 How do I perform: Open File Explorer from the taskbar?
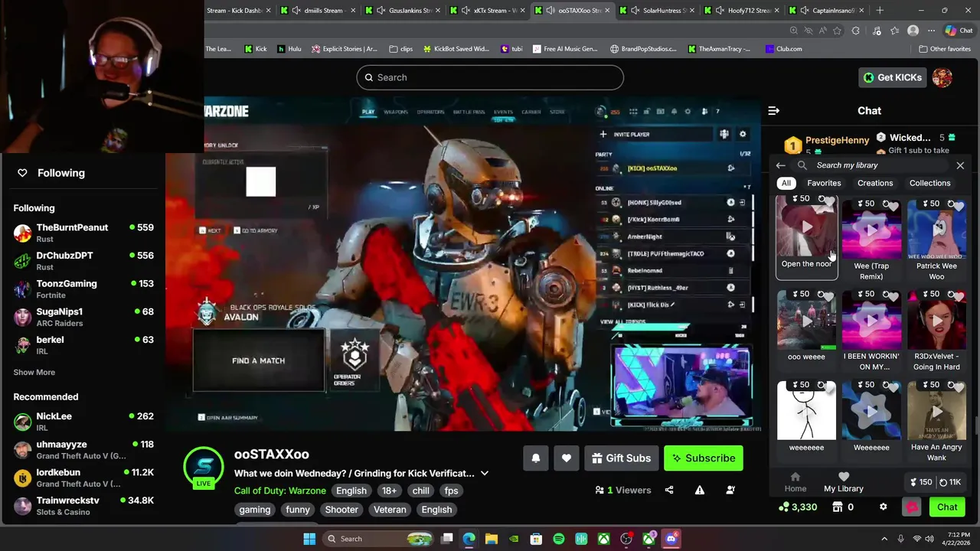click(x=492, y=539)
